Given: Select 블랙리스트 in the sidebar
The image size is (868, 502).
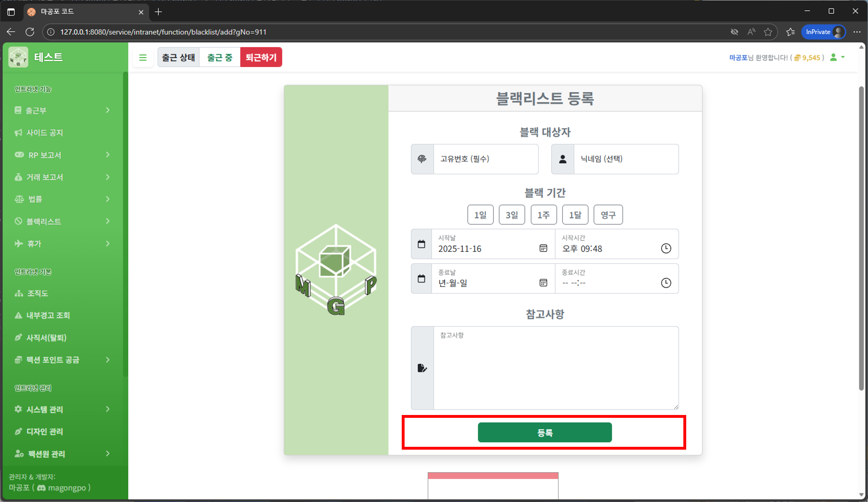Looking at the screenshot, I should pos(44,221).
